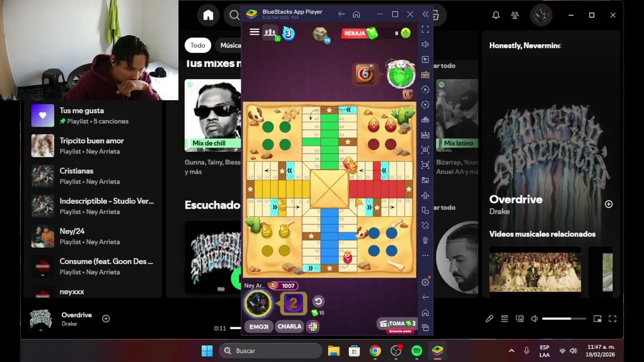Add Overdrive to library in right panel
This screenshot has width=644, height=362.
click(x=609, y=204)
